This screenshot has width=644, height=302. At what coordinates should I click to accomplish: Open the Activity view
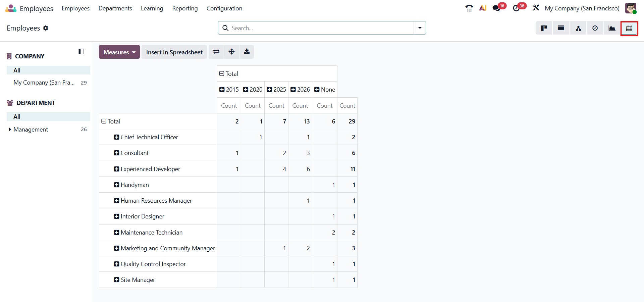pos(595,28)
